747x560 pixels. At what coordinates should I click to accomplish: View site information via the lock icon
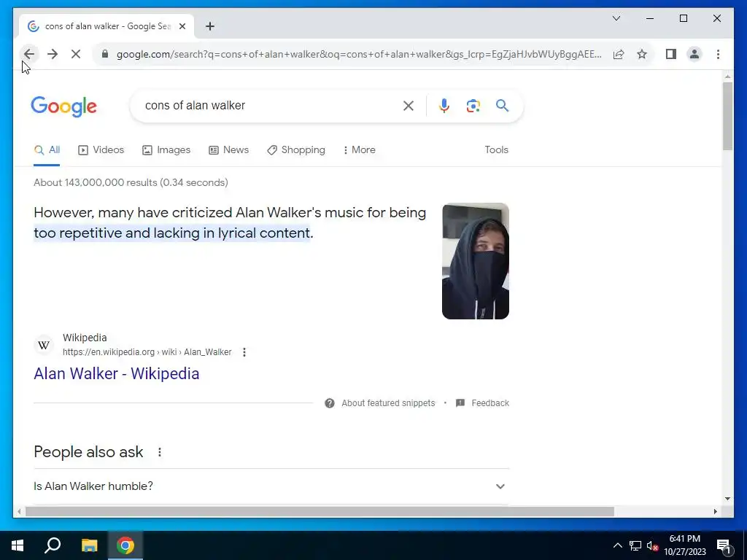click(x=105, y=54)
